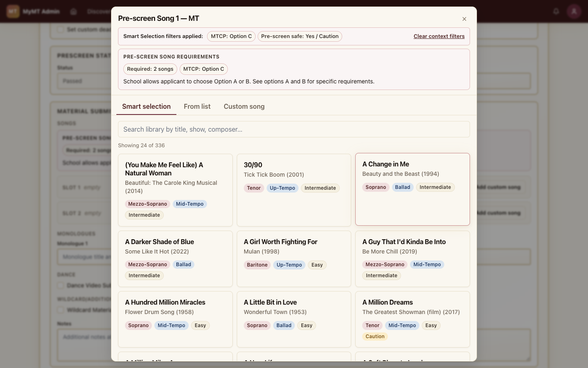Click Soprano tag on A Change in Me
This screenshot has width=588, height=368.
(376, 187)
